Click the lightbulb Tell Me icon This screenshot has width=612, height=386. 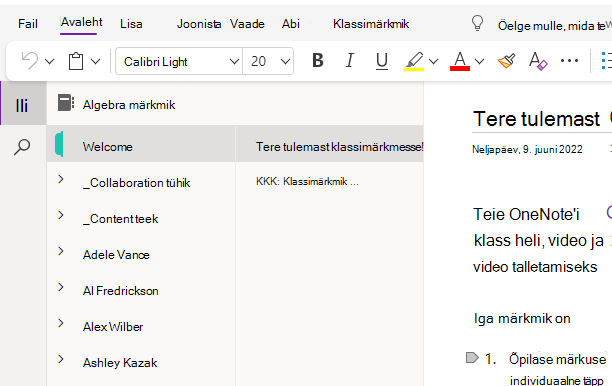tap(477, 23)
